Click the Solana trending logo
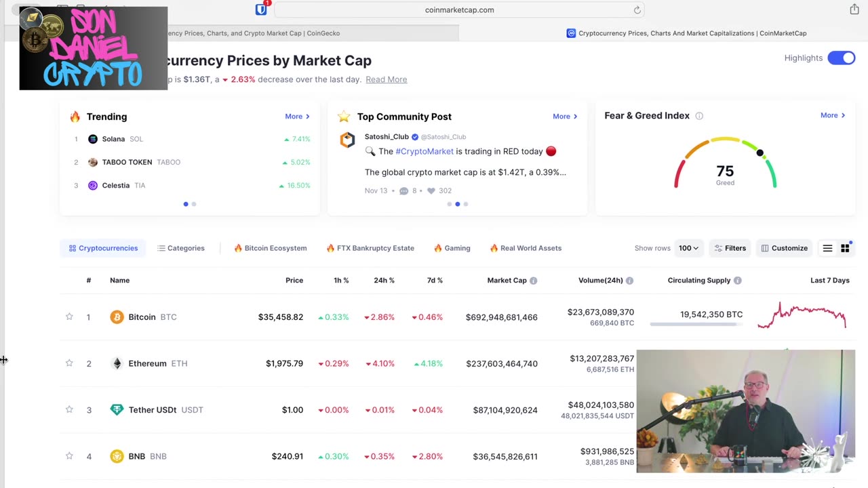This screenshot has height=488, width=868. click(x=93, y=139)
